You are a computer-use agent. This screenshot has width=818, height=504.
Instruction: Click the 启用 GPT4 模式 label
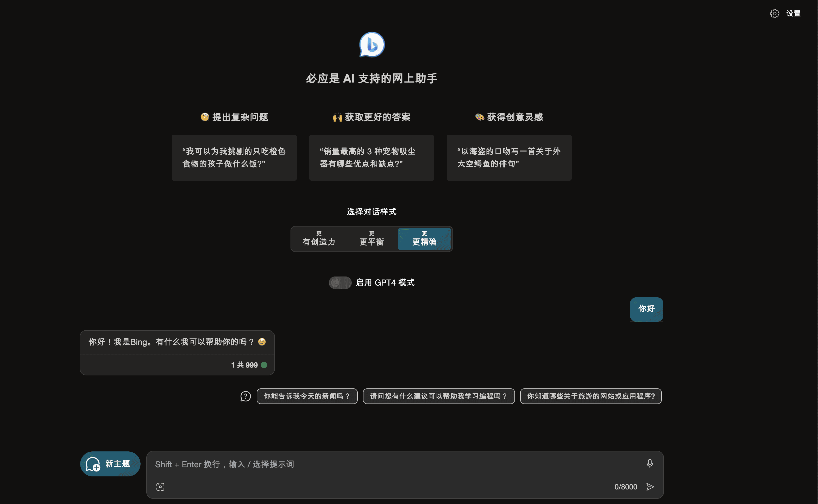click(x=385, y=283)
